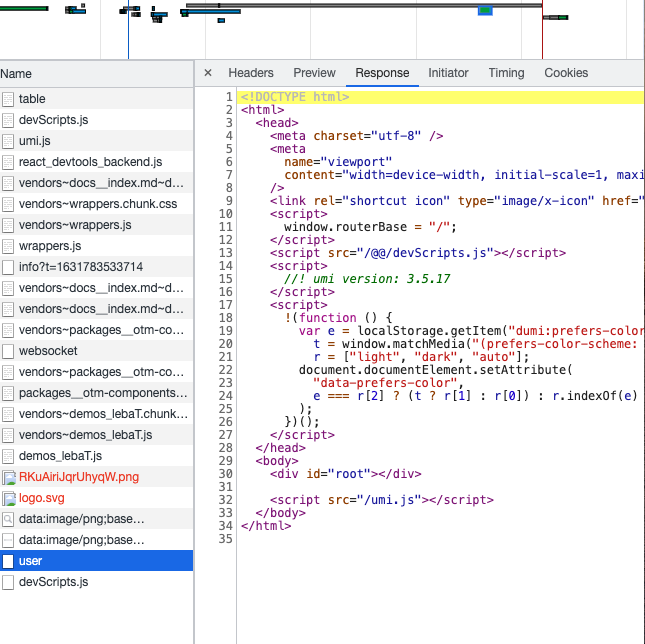Select vendors~wrappers.chunk.css request
The image size is (645, 644).
coord(96,204)
